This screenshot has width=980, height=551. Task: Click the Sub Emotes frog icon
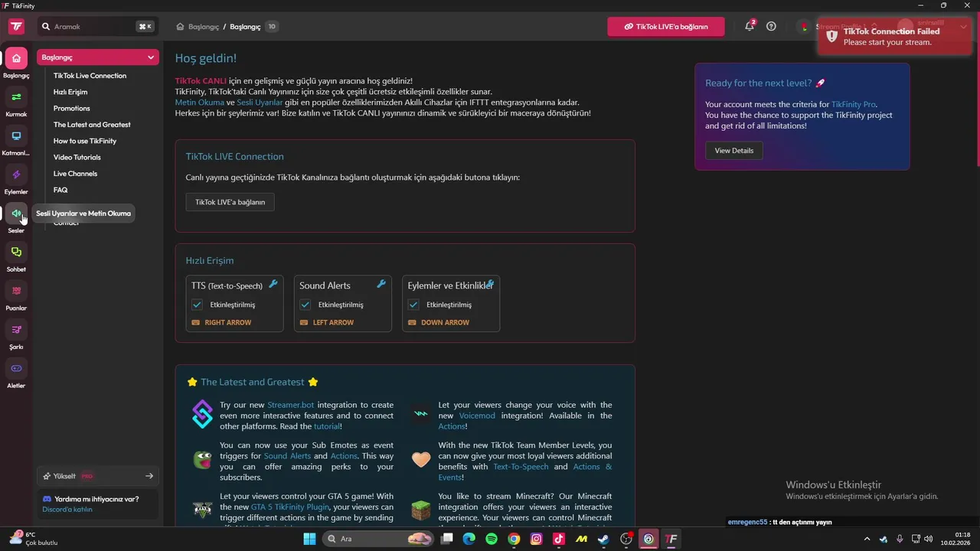coord(202,459)
